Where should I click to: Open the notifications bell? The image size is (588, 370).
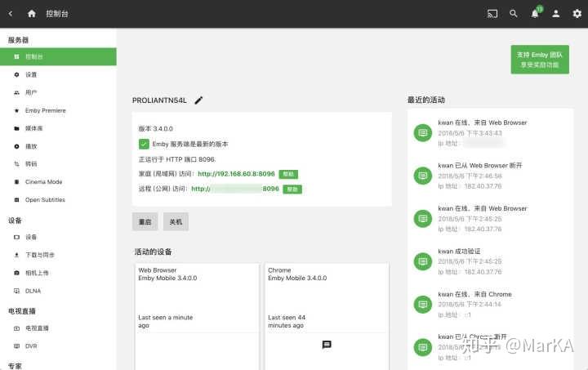535,14
